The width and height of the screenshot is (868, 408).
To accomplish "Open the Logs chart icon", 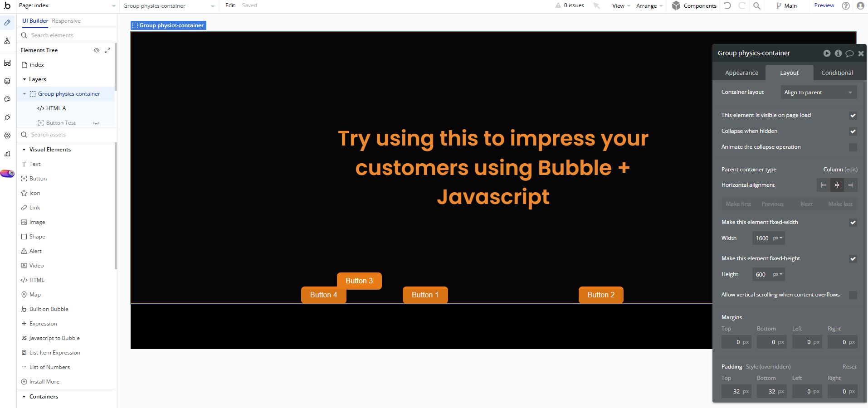I will [7, 154].
